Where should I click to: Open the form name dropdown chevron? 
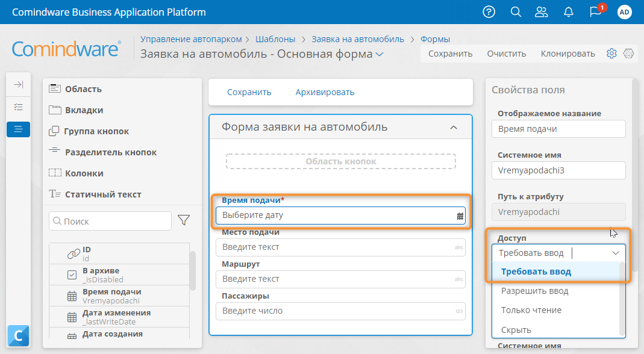[380, 54]
